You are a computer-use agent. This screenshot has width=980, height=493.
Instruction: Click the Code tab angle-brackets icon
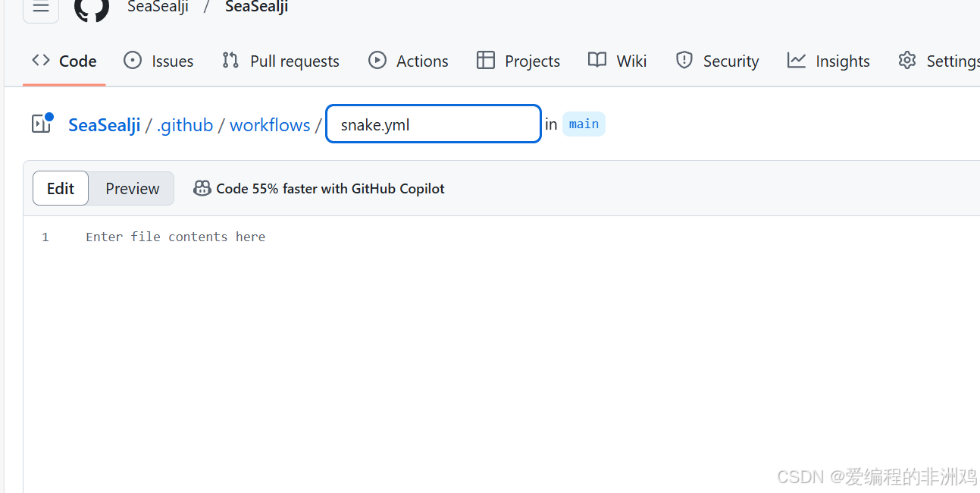(x=39, y=60)
